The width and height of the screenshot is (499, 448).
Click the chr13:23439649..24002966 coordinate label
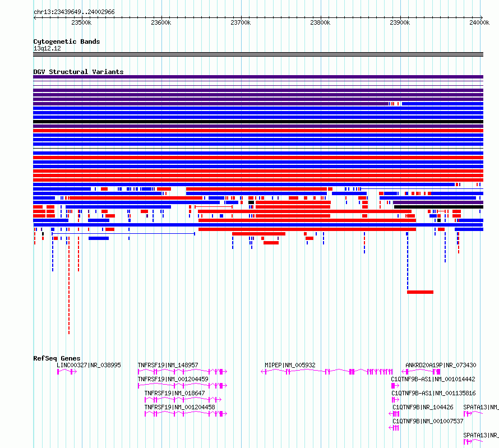[x=74, y=12]
